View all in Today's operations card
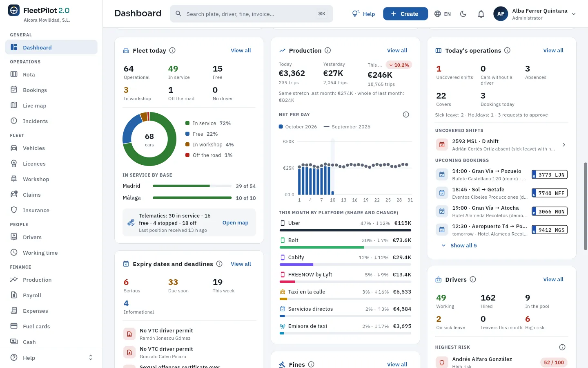Image resolution: width=588 pixels, height=368 pixels. click(x=553, y=50)
